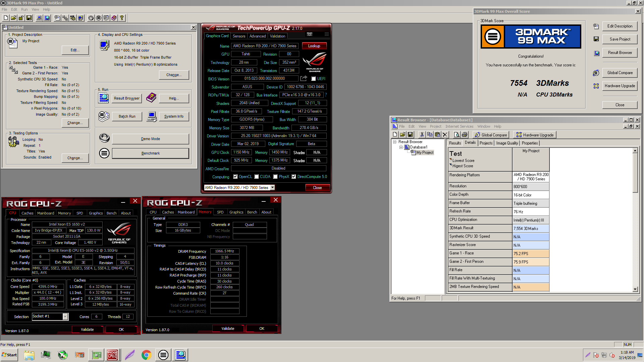Collapse the Result Browser root tree node
Image resolution: width=644 pixels, height=362 pixels.
(x=395, y=142)
